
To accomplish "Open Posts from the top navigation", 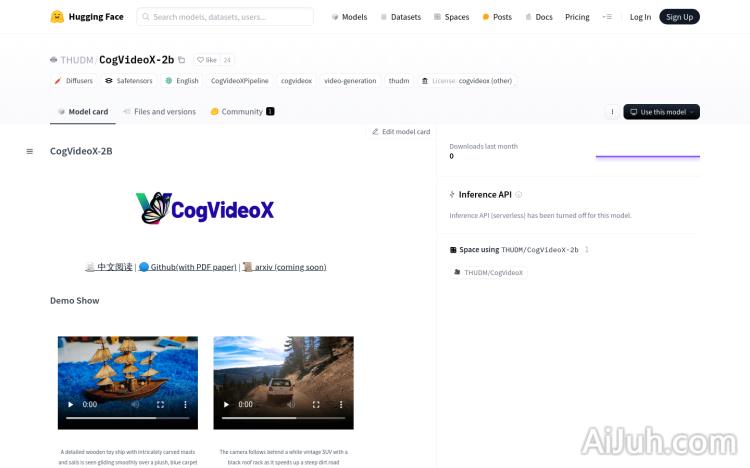I will tap(497, 17).
